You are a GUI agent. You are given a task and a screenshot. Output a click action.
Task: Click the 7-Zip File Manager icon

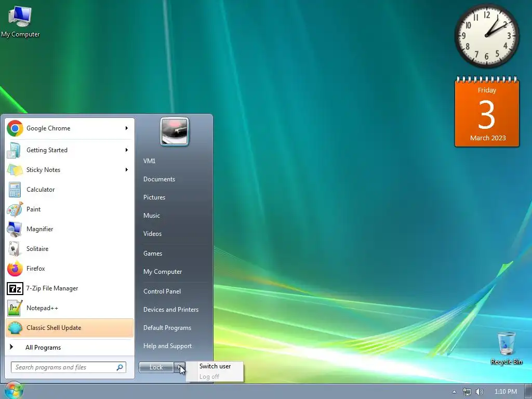pos(15,288)
